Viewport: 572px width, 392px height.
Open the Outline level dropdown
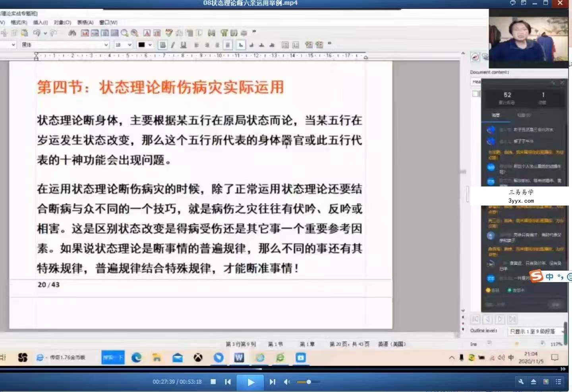[536, 331]
